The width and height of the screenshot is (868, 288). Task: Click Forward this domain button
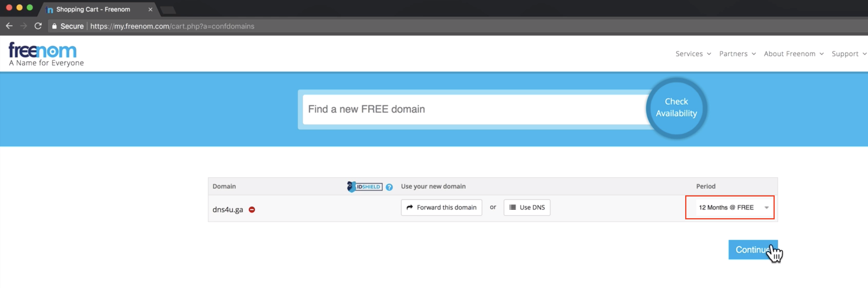click(x=441, y=207)
